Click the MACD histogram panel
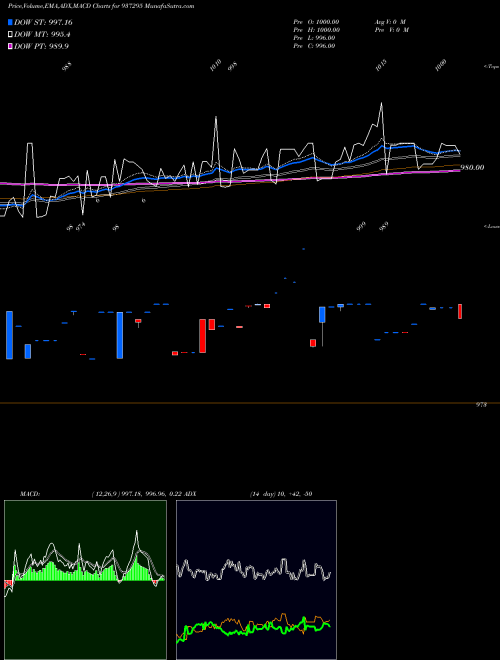Screen dimensions: 500x660 (x=85, y=580)
